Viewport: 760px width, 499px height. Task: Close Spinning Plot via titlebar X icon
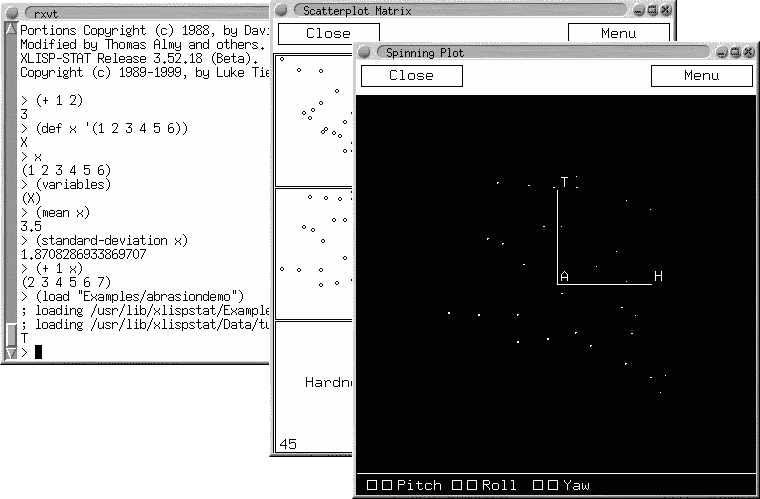(749, 52)
